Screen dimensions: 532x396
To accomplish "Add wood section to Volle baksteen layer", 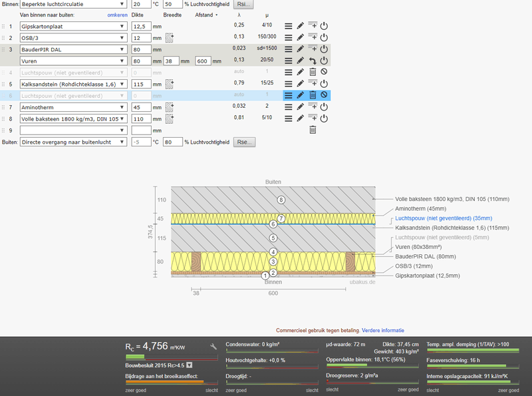I will pyautogui.click(x=170, y=118).
